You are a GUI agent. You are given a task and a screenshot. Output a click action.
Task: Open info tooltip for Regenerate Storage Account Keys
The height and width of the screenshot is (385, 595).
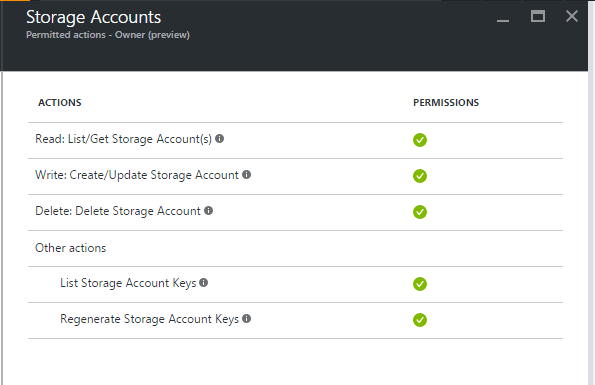(x=246, y=319)
